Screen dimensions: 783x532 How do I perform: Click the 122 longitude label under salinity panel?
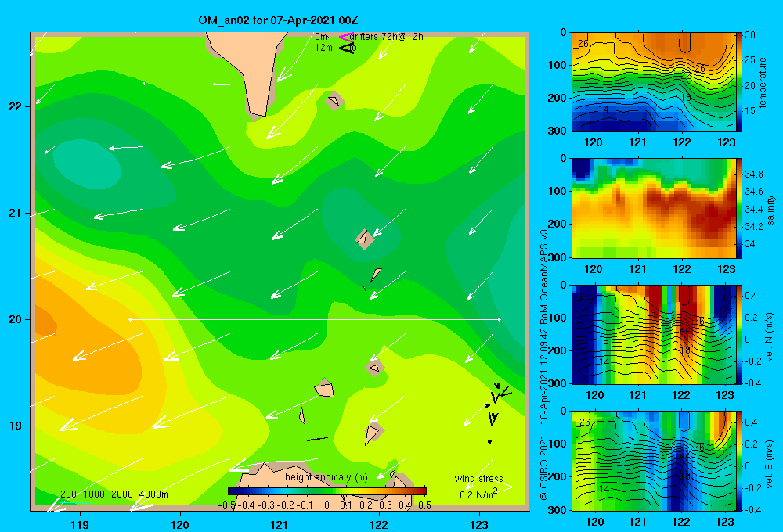tap(682, 269)
